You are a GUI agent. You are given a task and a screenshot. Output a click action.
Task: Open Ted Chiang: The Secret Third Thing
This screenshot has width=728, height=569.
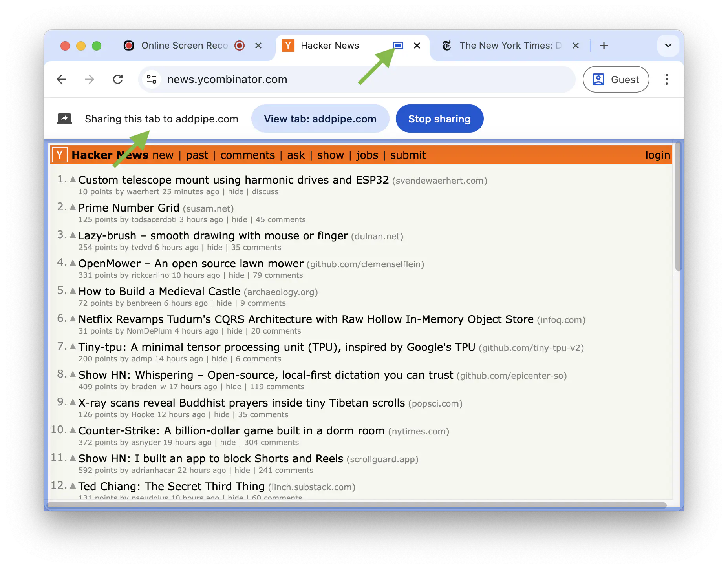pyautogui.click(x=171, y=487)
